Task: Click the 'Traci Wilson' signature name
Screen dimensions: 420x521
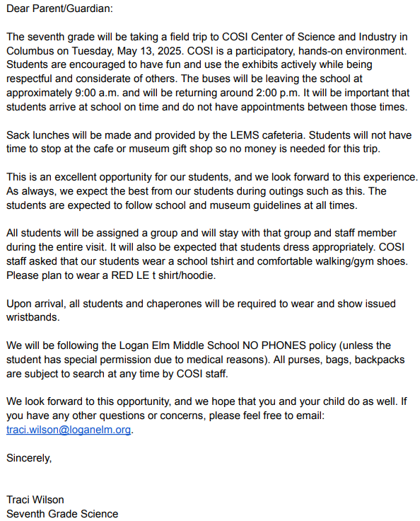Action: [35, 500]
